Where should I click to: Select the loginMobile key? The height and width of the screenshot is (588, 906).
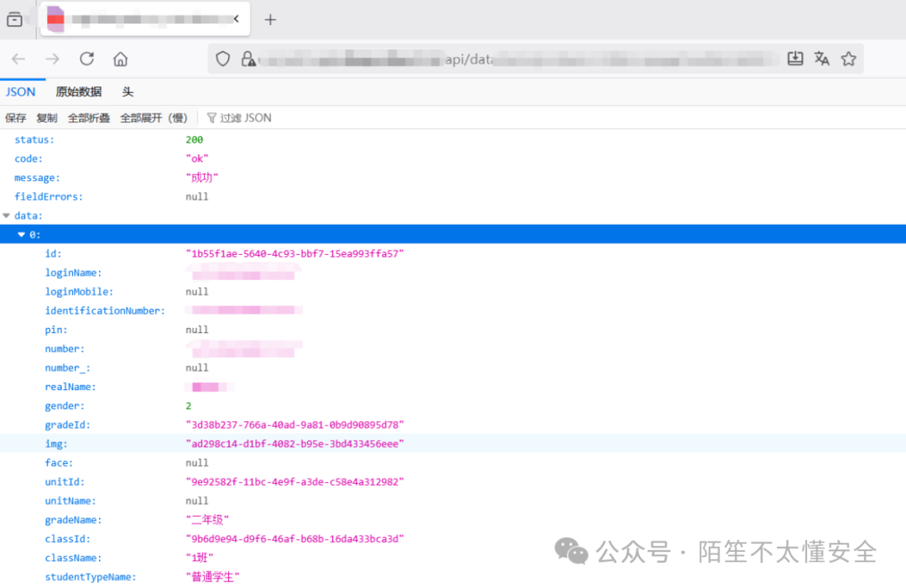(79, 292)
